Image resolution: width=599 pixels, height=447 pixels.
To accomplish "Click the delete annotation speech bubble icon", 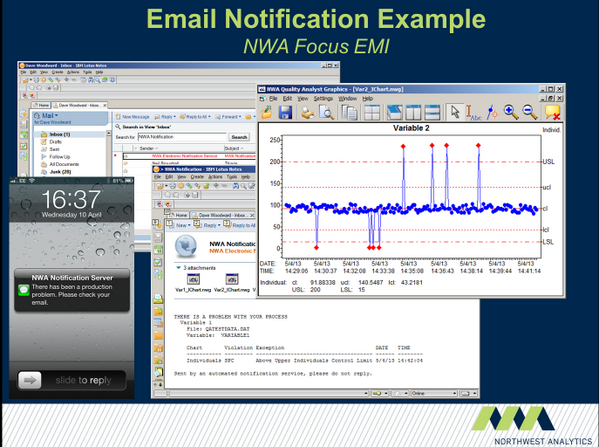I will coord(552,112).
